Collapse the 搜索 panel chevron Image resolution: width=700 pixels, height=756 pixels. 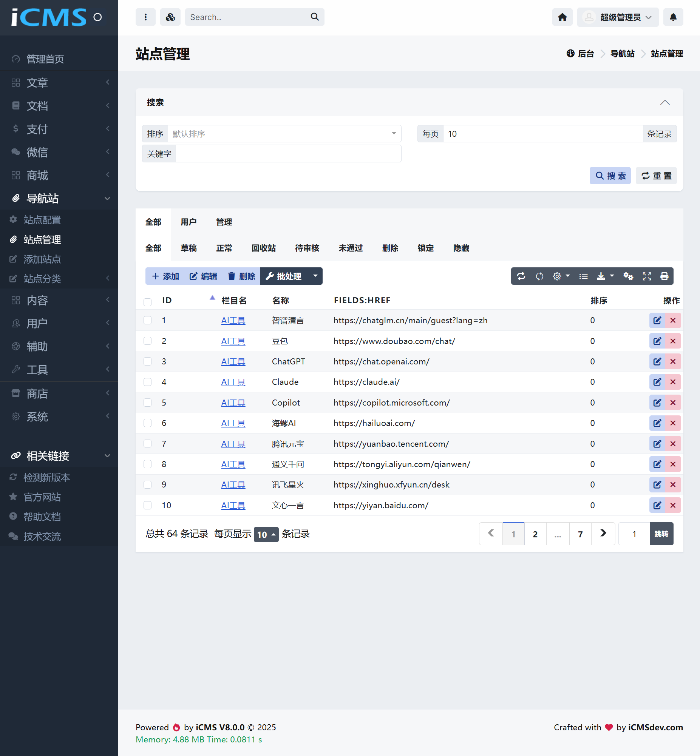tap(665, 102)
